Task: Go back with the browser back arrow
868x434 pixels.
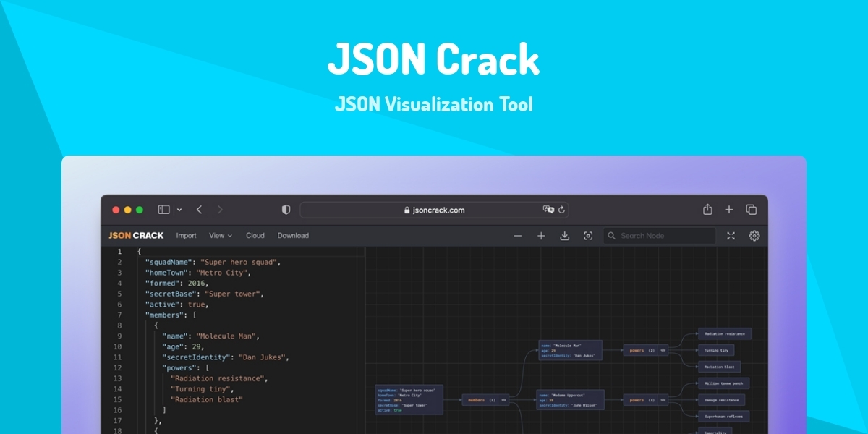Action: coord(199,210)
